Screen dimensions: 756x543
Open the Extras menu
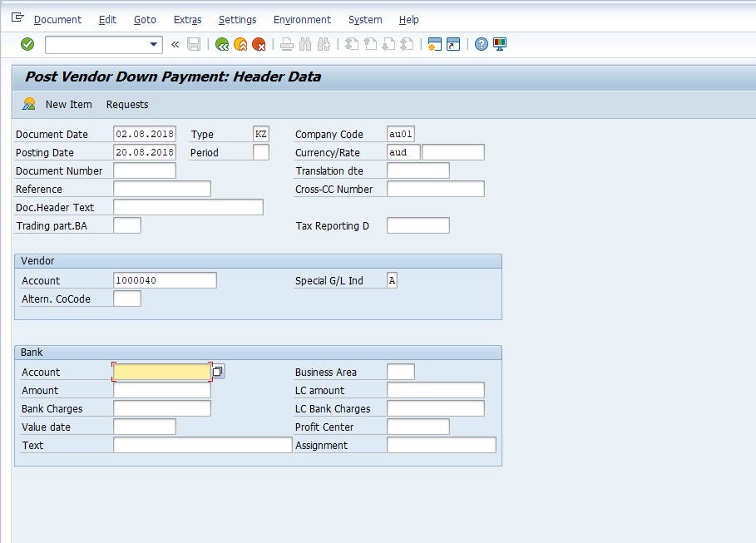click(x=187, y=19)
